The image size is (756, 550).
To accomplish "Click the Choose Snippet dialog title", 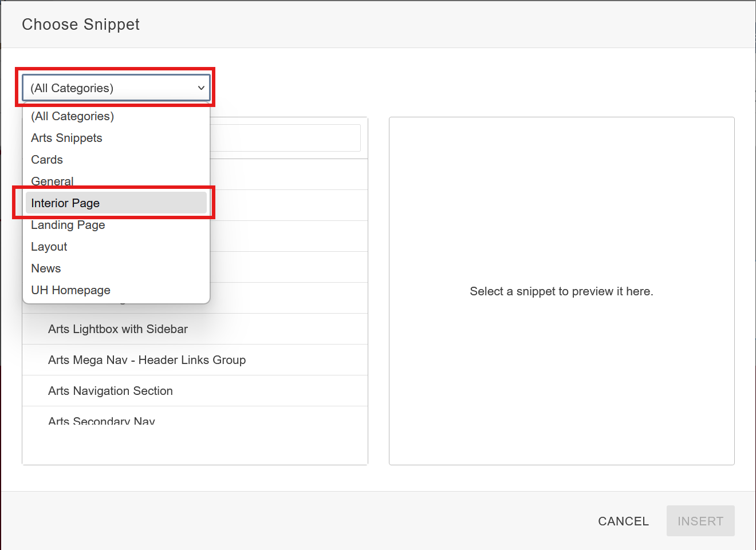I will pos(81,25).
